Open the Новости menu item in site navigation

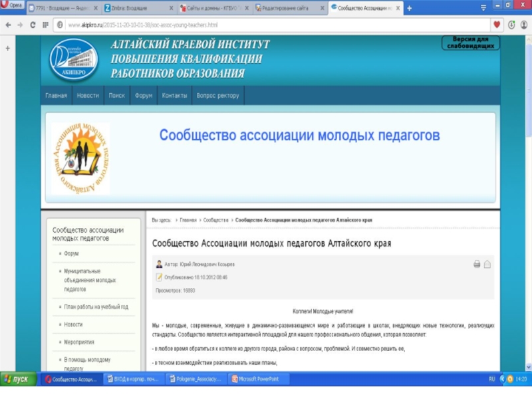tap(88, 95)
